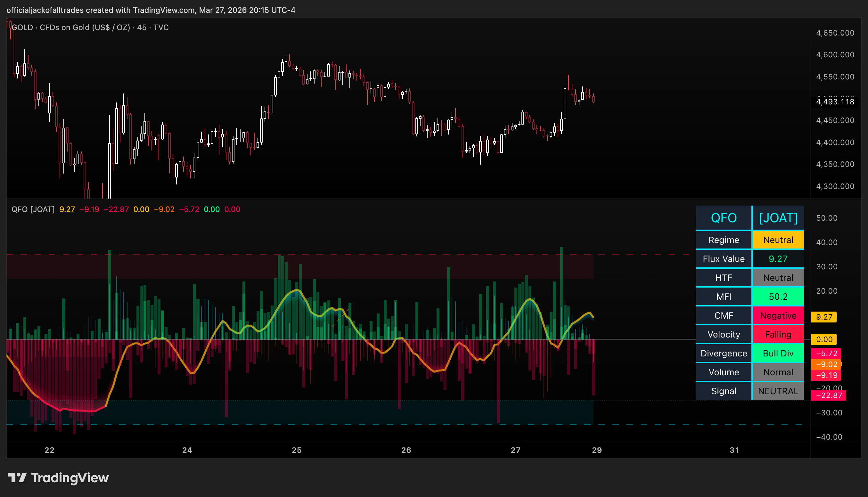This screenshot has width=868, height=497.
Task: Click the 9.27 Flux Value table cell
Action: (778, 259)
